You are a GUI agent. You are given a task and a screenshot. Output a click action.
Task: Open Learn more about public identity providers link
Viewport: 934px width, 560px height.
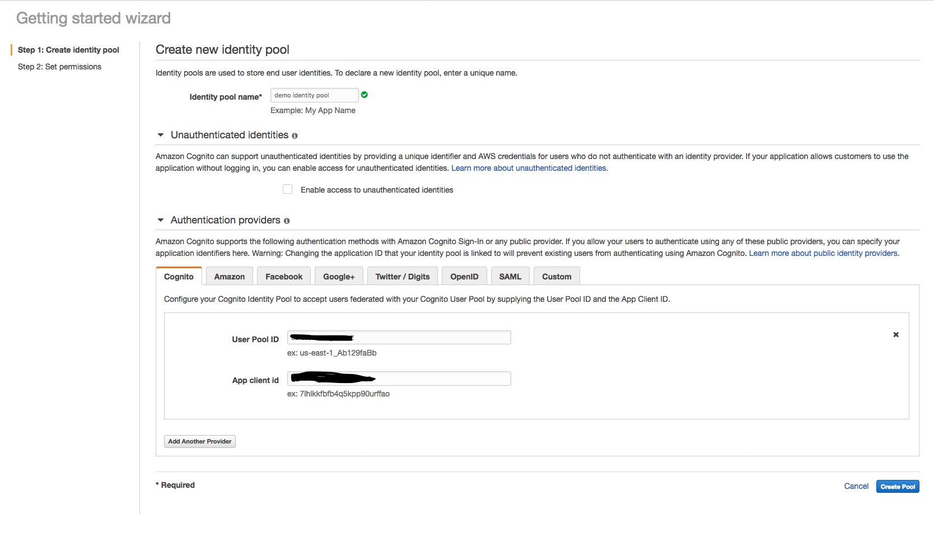824,253
